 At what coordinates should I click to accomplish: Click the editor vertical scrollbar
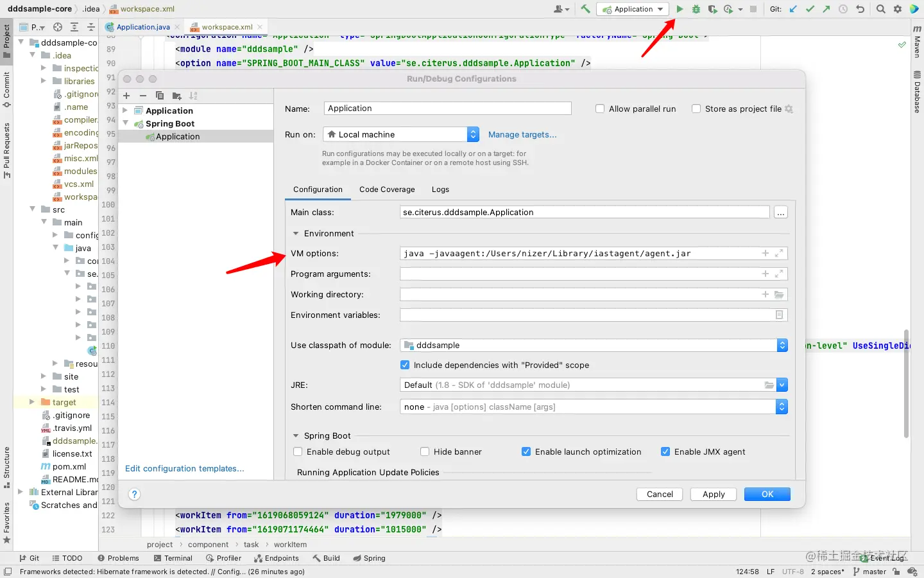point(906,383)
